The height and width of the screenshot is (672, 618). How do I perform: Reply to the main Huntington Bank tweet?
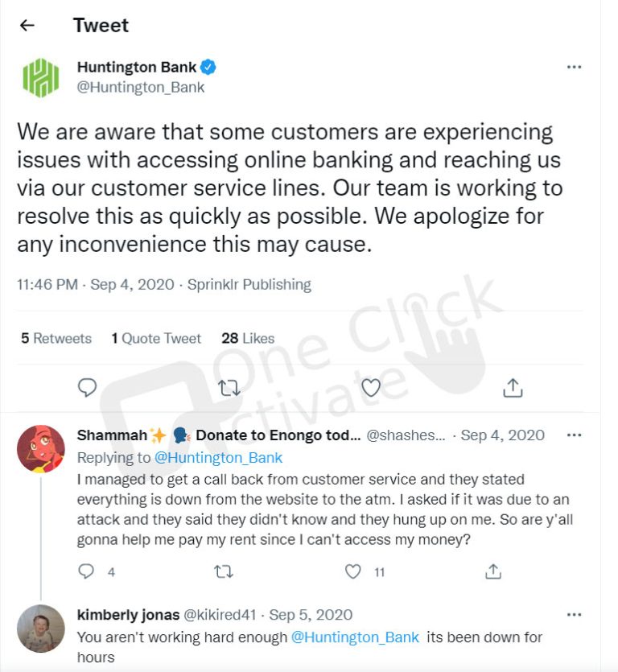(x=87, y=387)
